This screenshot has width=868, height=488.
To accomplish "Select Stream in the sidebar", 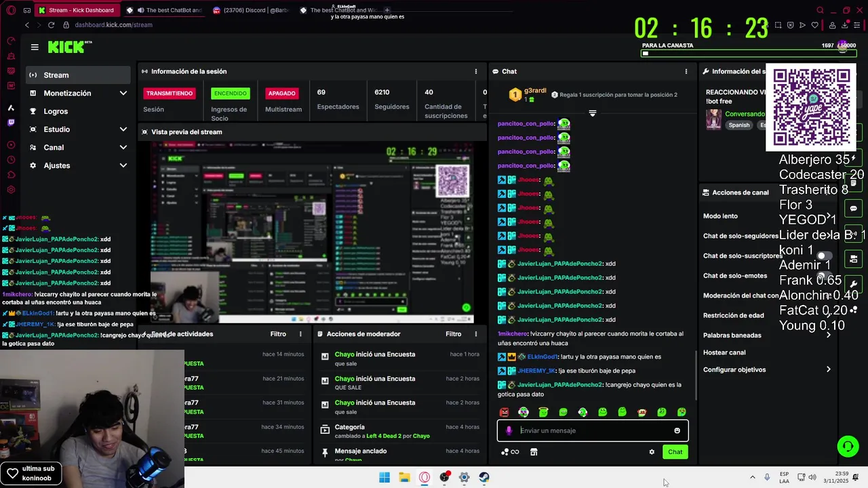I will (x=79, y=75).
